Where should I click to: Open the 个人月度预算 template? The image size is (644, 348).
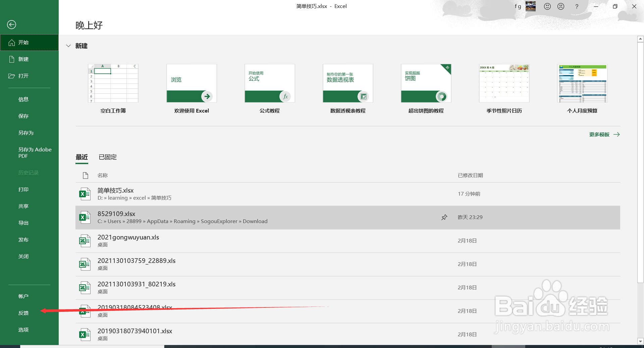(582, 89)
